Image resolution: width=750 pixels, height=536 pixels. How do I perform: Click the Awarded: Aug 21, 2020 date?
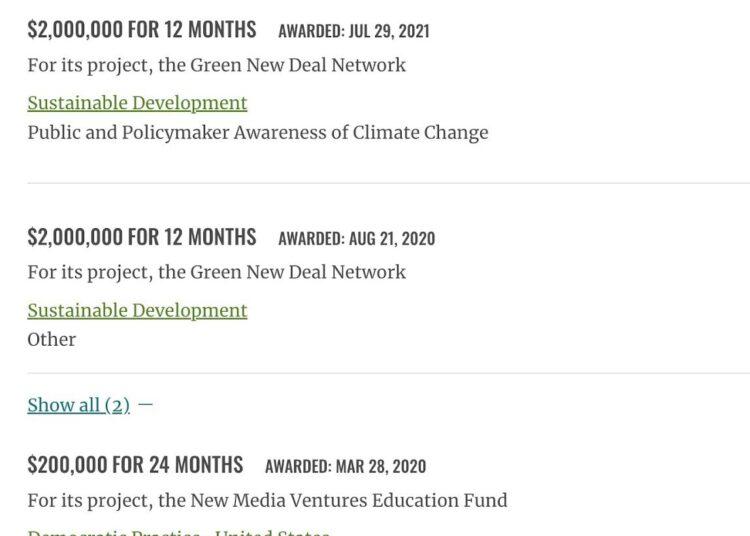[357, 239]
